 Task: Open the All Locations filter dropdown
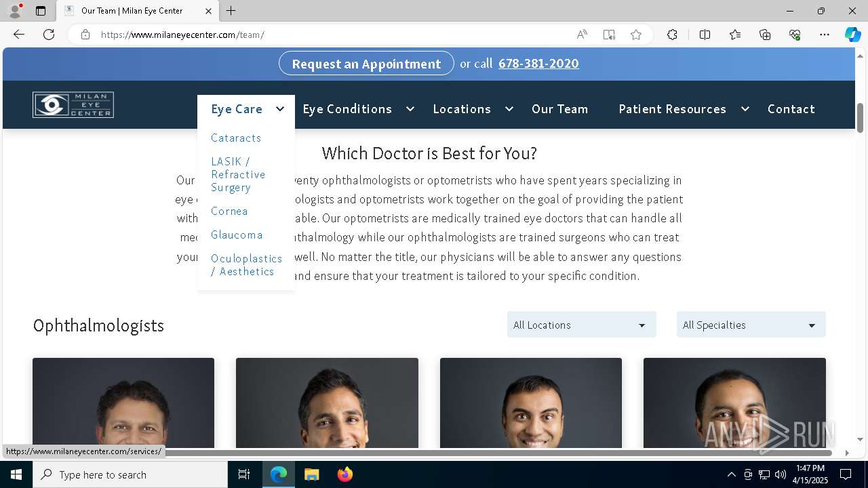click(582, 325)
